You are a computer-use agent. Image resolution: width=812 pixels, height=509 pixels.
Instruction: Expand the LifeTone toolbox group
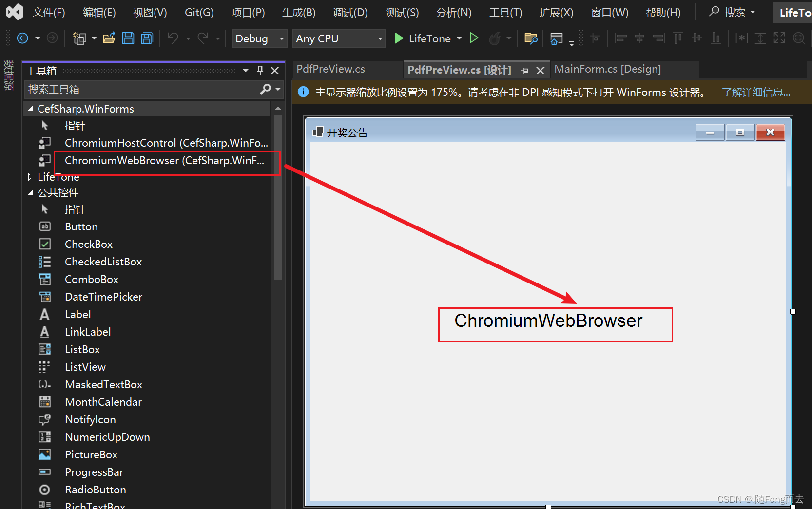(x=30, y=177)
